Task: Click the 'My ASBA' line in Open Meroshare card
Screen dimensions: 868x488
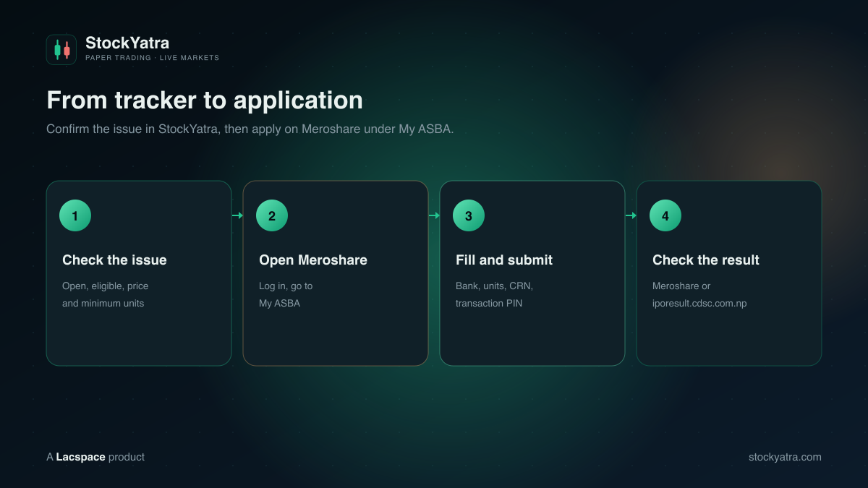Action: pyautogui.click(x=279, y=304)
